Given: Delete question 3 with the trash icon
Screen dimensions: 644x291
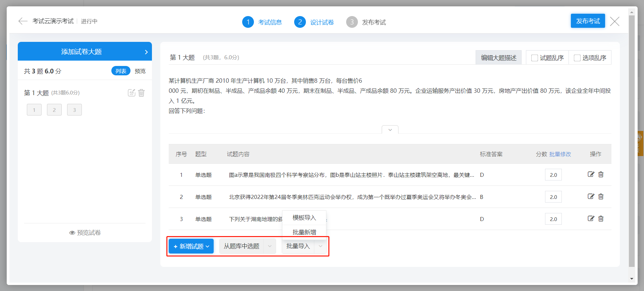Looking at the screenshot, I should pos(601,219).
